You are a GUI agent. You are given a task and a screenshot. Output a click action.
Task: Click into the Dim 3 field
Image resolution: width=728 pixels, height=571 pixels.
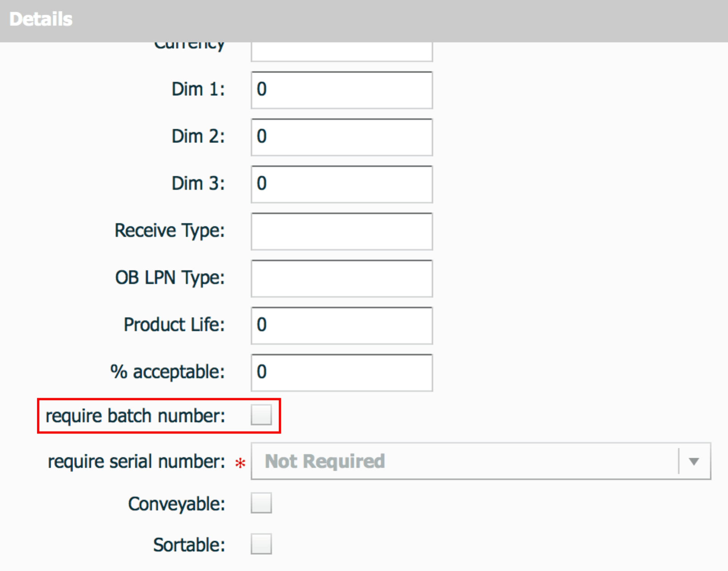click(x=341, y=184)
